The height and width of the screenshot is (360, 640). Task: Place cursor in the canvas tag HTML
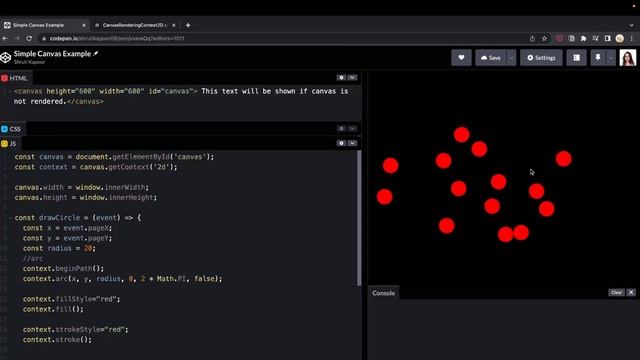point(181,96)
